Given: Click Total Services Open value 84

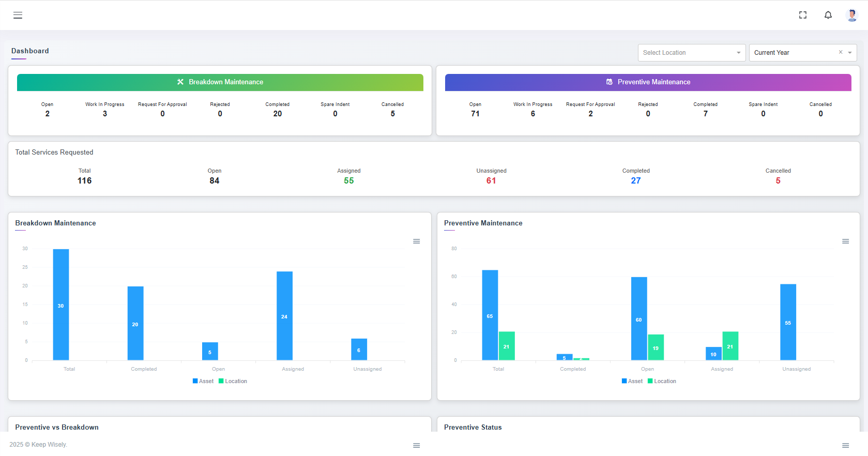Looking at the screenshot, I should tap(215, 181).
